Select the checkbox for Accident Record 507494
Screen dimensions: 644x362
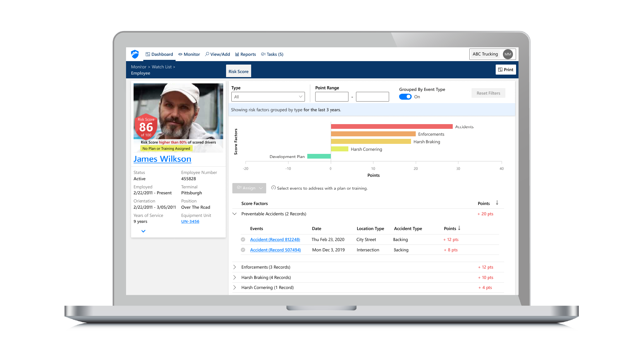[x=243, y=249]
